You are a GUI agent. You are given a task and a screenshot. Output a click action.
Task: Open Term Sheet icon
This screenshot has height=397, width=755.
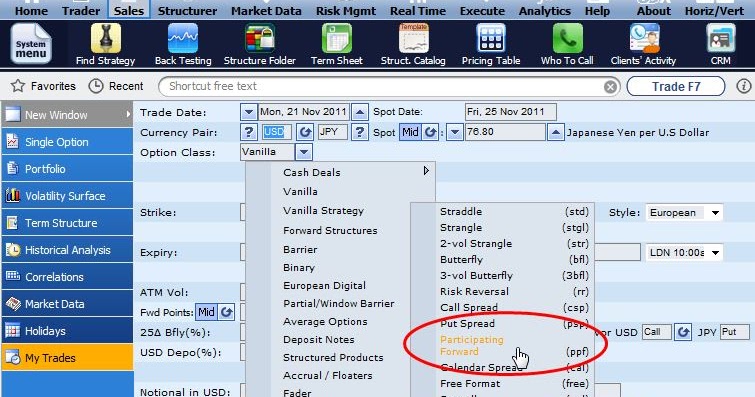click(337, 39)
